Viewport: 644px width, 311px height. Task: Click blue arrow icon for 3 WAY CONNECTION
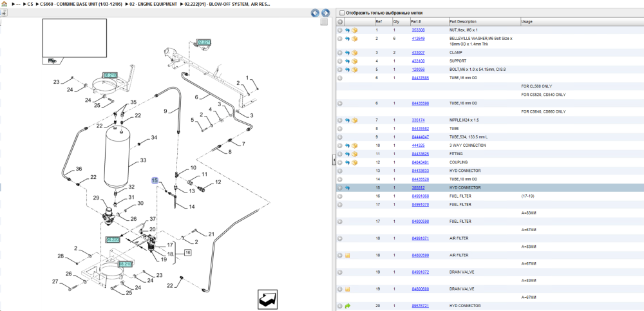[x=348, y=146]
